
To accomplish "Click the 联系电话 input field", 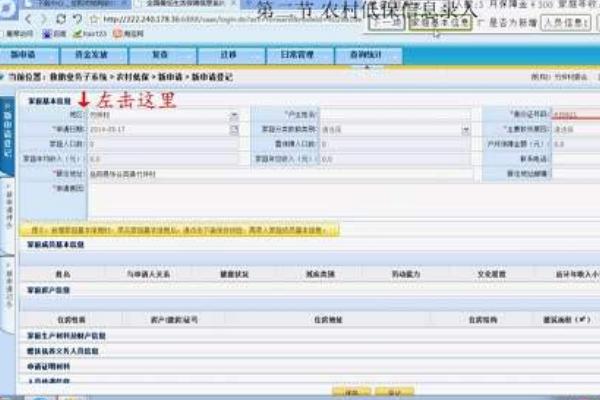I will tap(576, 159).
